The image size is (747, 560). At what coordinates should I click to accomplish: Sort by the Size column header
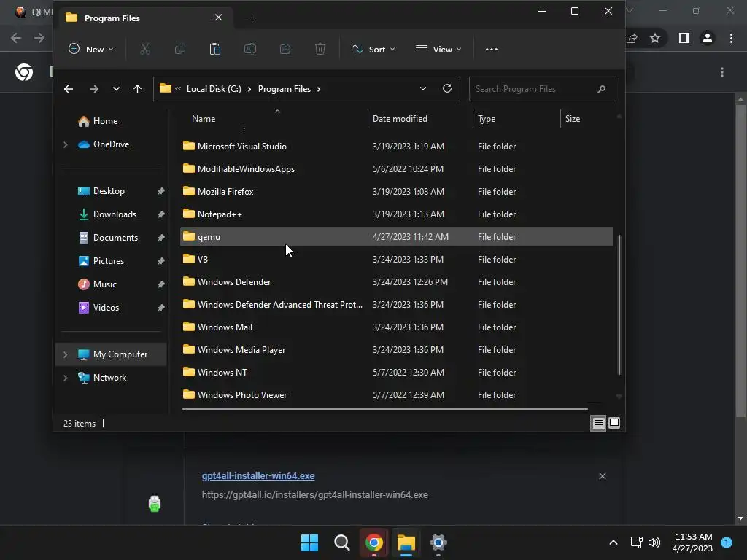coord(572,119)
